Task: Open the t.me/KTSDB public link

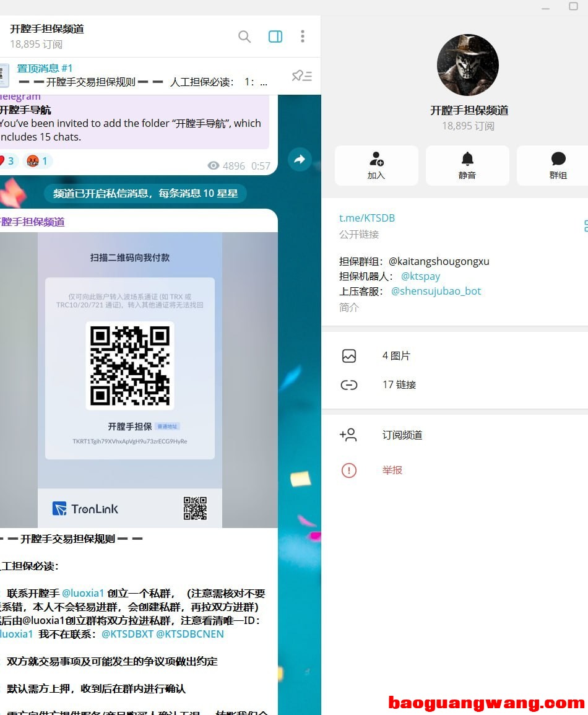Action: tap(367, 218)
